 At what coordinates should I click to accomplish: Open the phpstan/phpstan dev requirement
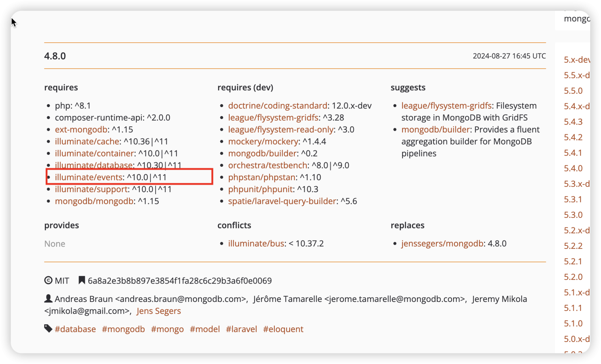coord(262,177)
